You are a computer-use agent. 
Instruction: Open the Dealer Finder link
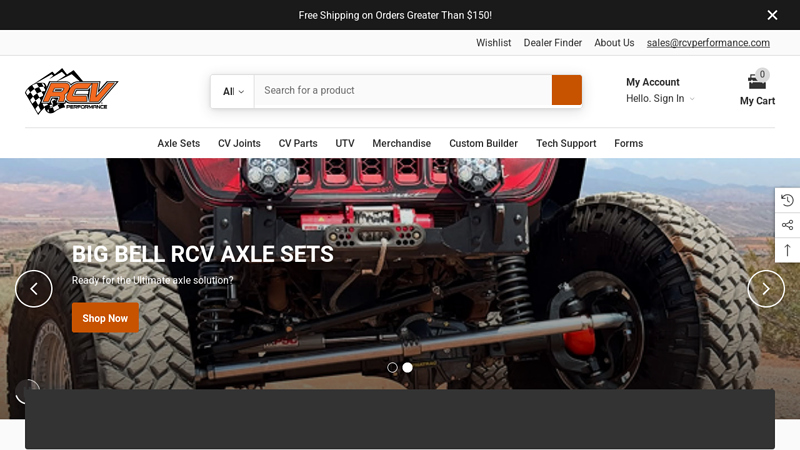[552, 43]
